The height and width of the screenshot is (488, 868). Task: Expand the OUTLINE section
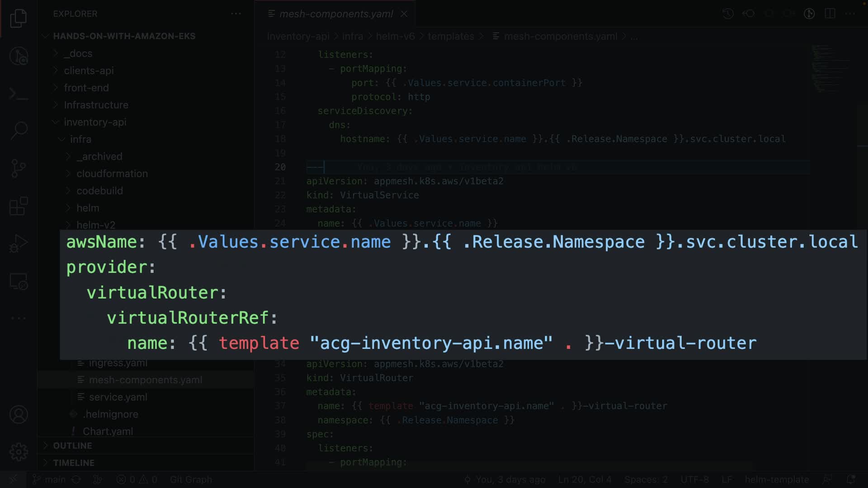[72, 446]
